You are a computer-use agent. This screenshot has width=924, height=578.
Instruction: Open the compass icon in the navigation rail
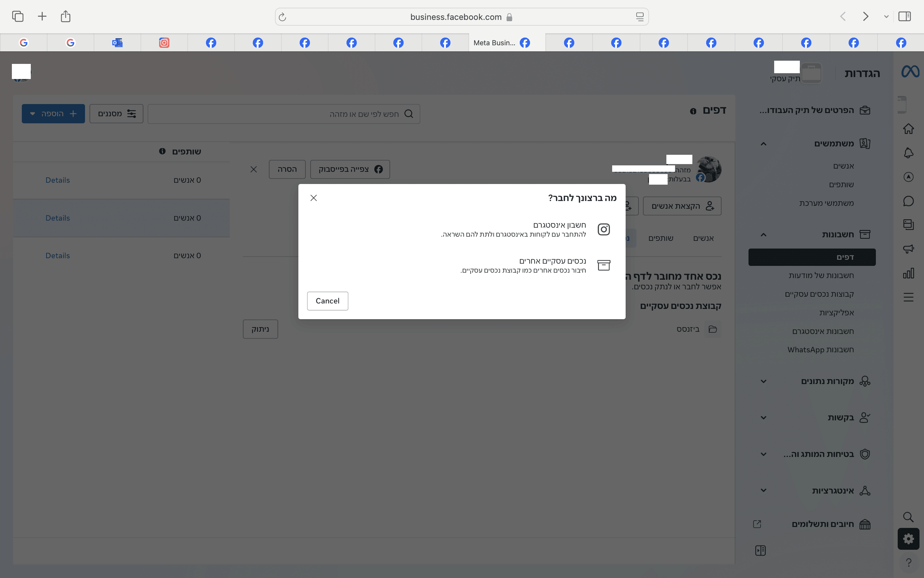tap(908, 177)
